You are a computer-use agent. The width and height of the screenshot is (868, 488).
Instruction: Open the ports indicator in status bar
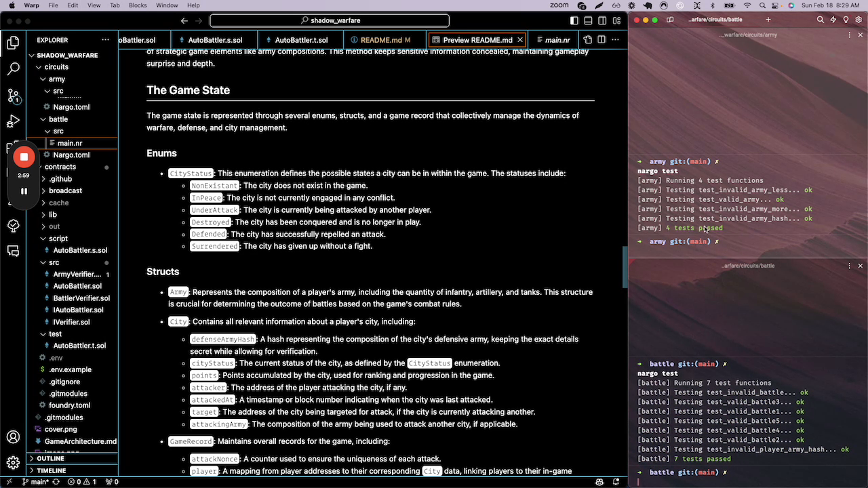(x=112, y=482)
